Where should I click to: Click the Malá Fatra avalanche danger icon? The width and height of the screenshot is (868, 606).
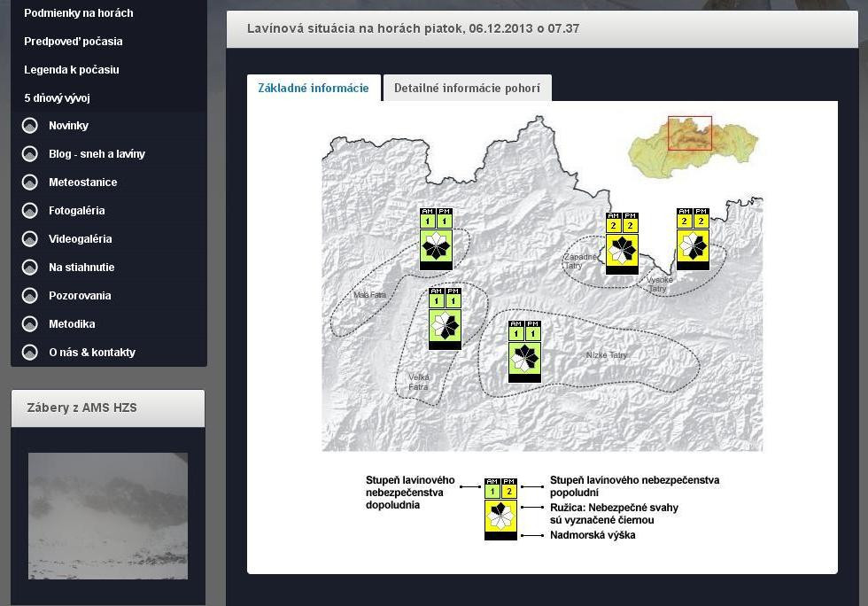[x=436, y=239]
